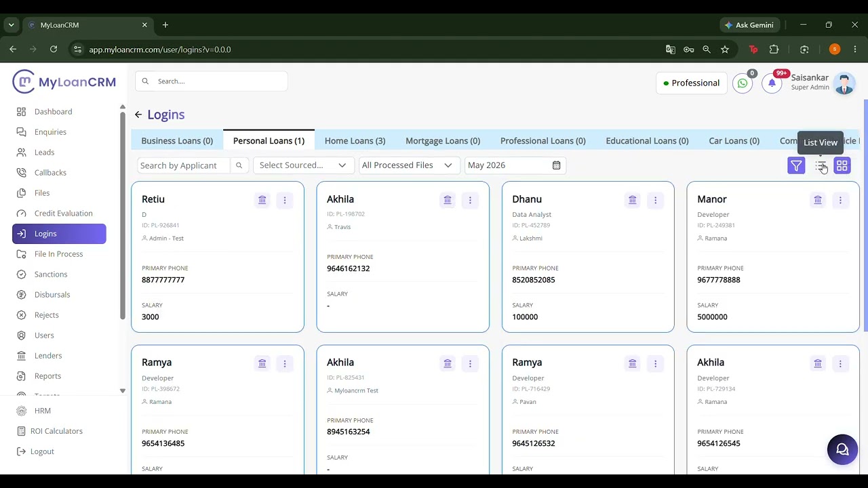This screenshot has width=868, height=488.
Task: Switch to Home Loans (3) tab
Action: point(355,141)
